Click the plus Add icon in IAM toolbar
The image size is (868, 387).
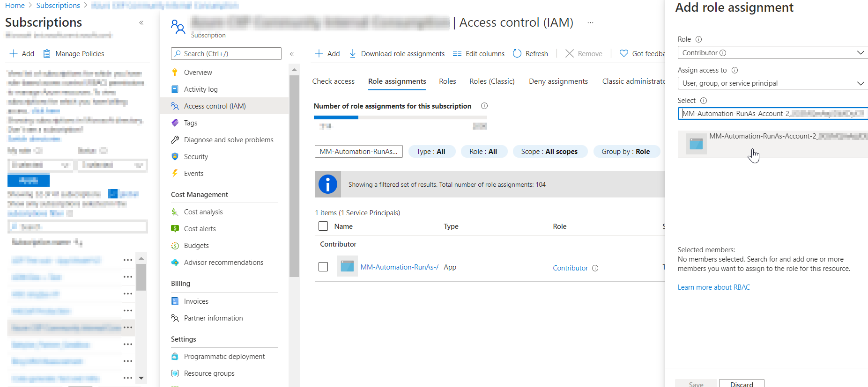coord(319,53)
